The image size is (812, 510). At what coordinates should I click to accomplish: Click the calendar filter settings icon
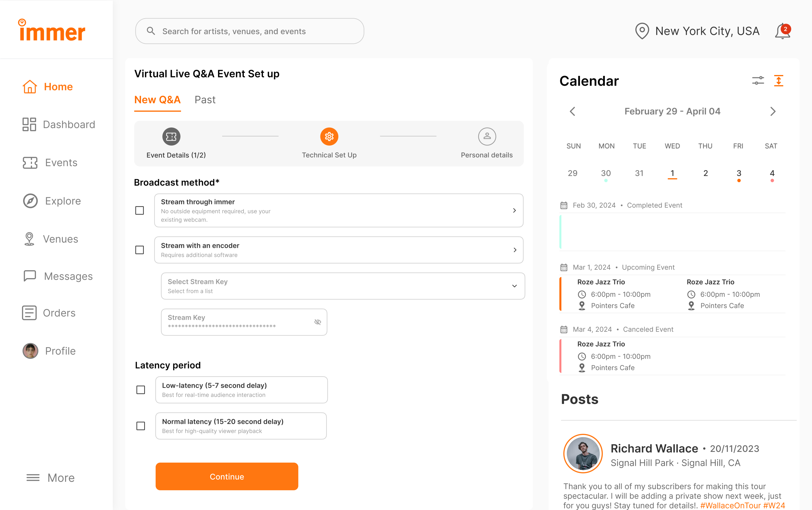pyautogui.click(x=758, y=81)
